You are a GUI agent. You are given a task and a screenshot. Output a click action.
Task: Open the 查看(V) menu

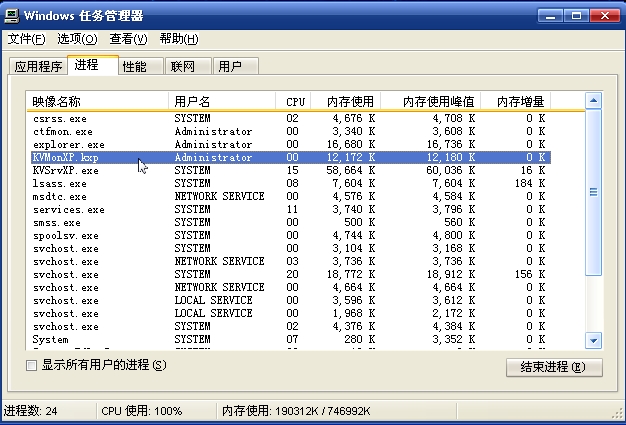(x=128, y=39)
